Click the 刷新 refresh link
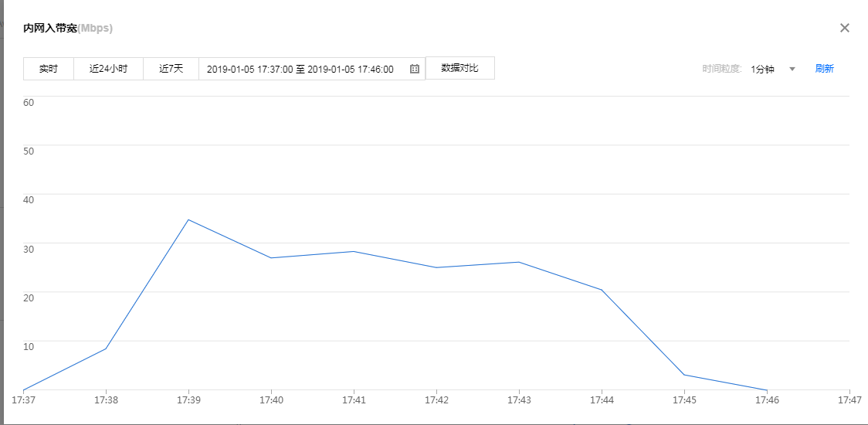The image size is (868, 425). pyautogui.click(x=824, y=69)
